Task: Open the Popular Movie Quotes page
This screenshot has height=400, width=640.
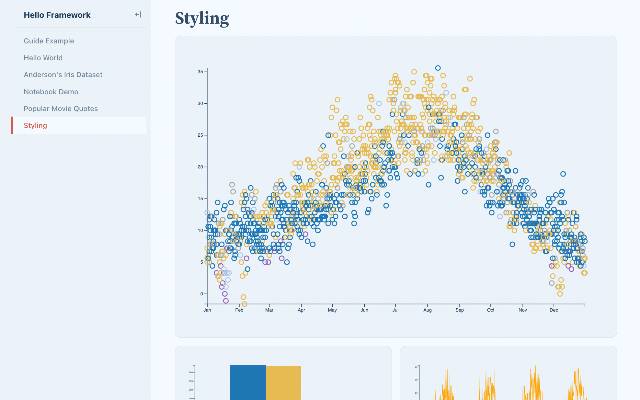Action: tap(61, 108)
